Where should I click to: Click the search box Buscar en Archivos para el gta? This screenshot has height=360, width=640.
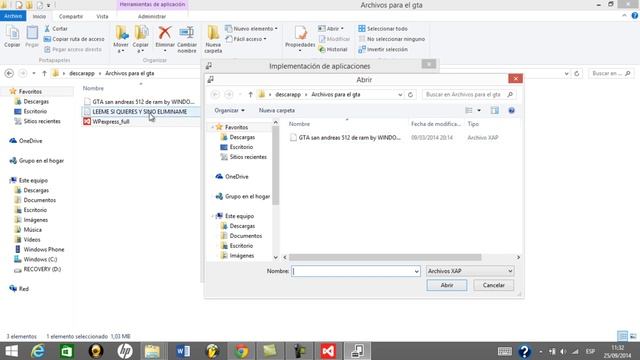coord(469,94)
